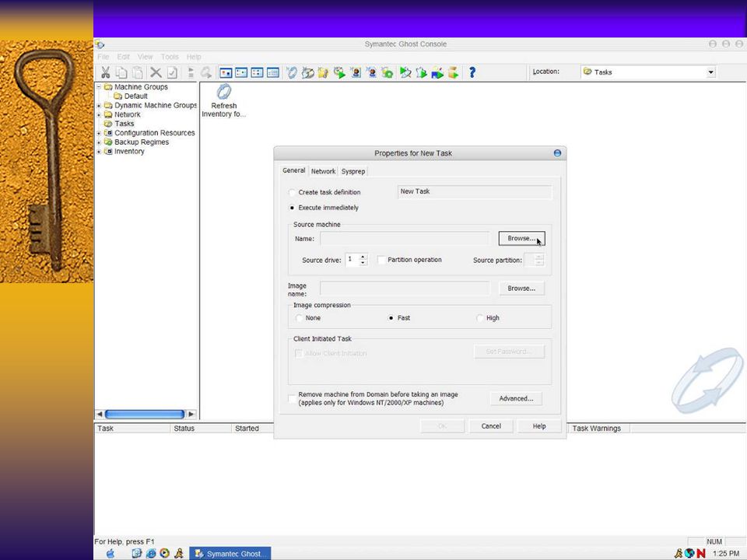The image size is (747, 560).
Task: Open help with the blue question mark
Action: pyautogui.click(x=472, y=72)
